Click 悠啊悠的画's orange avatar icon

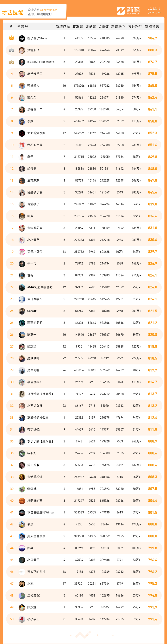click(22, 501)
